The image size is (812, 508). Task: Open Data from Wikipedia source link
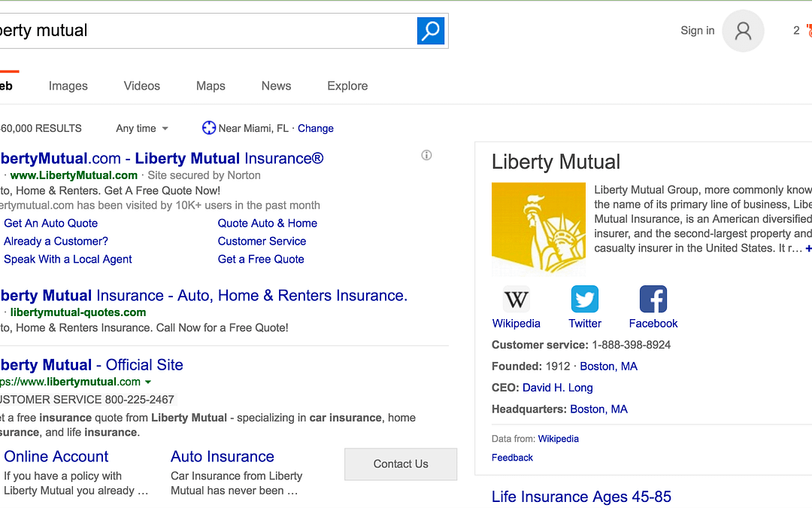(x=558, y=439)
